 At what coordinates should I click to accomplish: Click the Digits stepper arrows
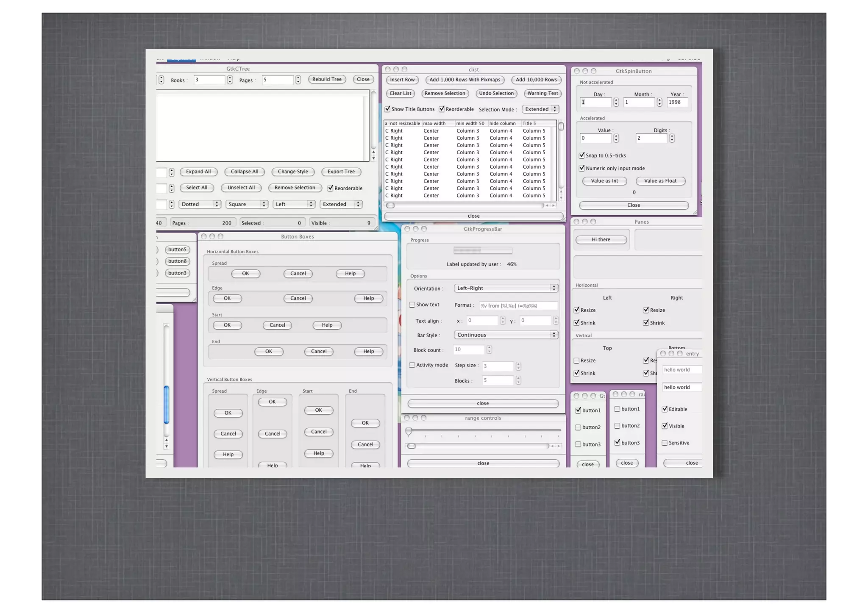(672, 138)
